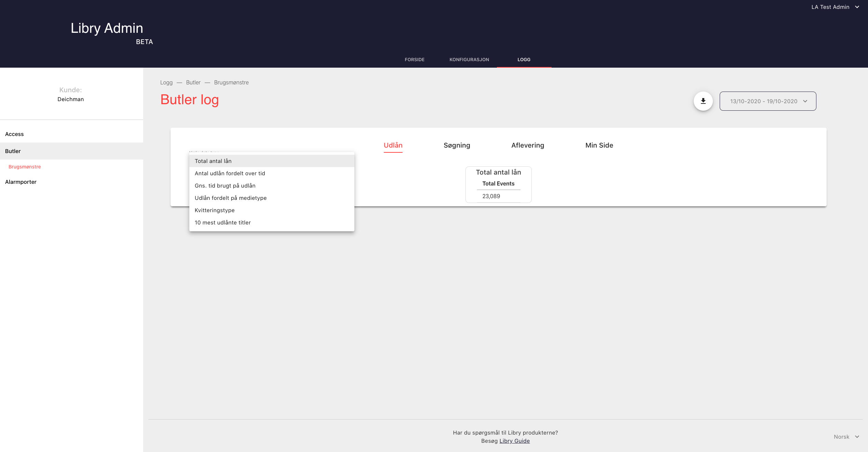Viewport: 868px width, 452px height.
Task: Select 'Total antal lån' dropdown option
Action: click(x=213, y=161)
